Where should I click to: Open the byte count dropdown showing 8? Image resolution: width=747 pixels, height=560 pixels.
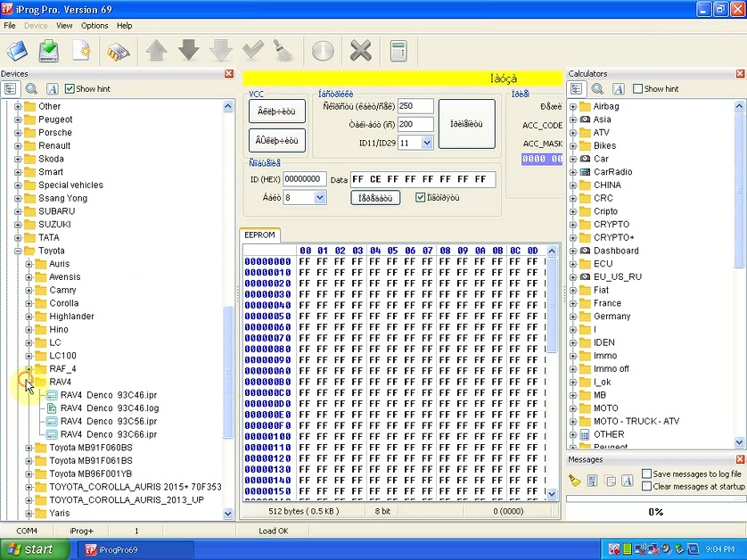(320, 197)
